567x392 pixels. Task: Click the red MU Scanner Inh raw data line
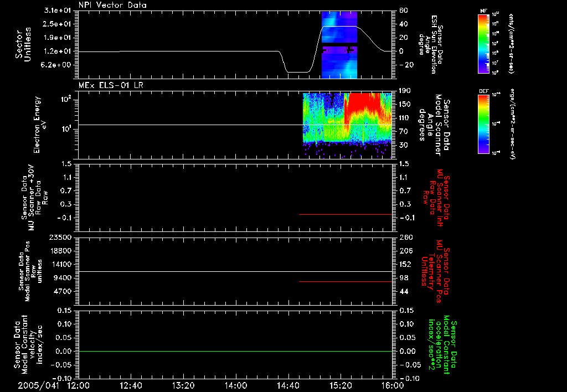[346, 214]
